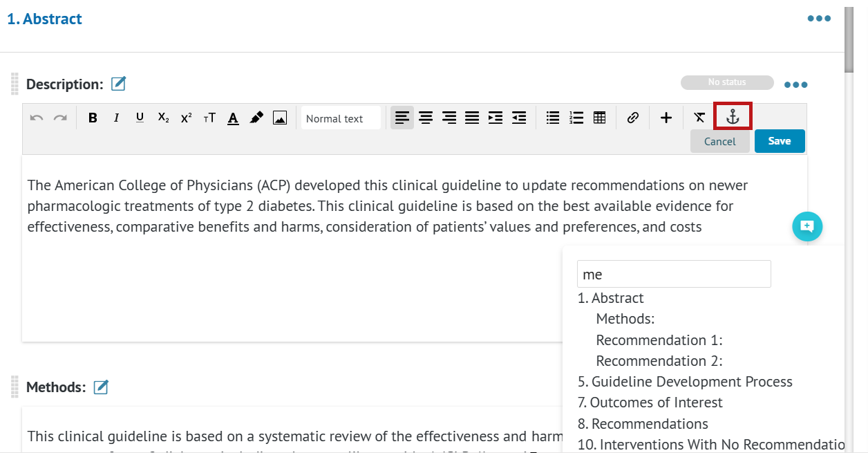The height and width of the screenshot is (453, 868).
Task: Open the Description section three-dot menu
Action: [x=795, y=85]
